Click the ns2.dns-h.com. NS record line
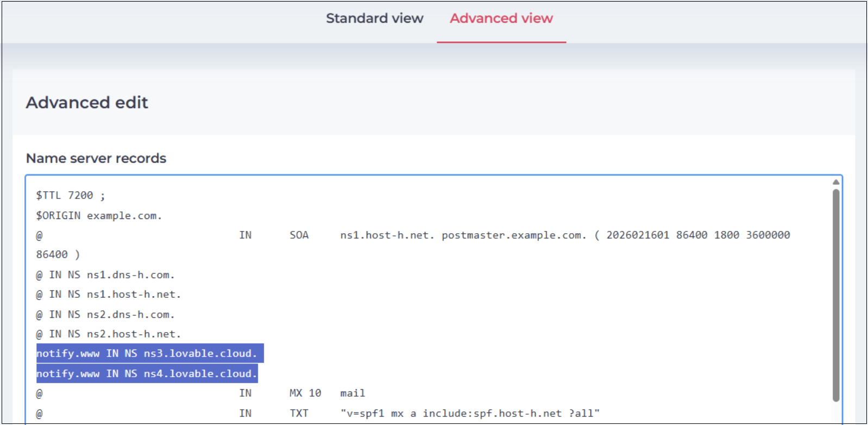 [105, 315]
